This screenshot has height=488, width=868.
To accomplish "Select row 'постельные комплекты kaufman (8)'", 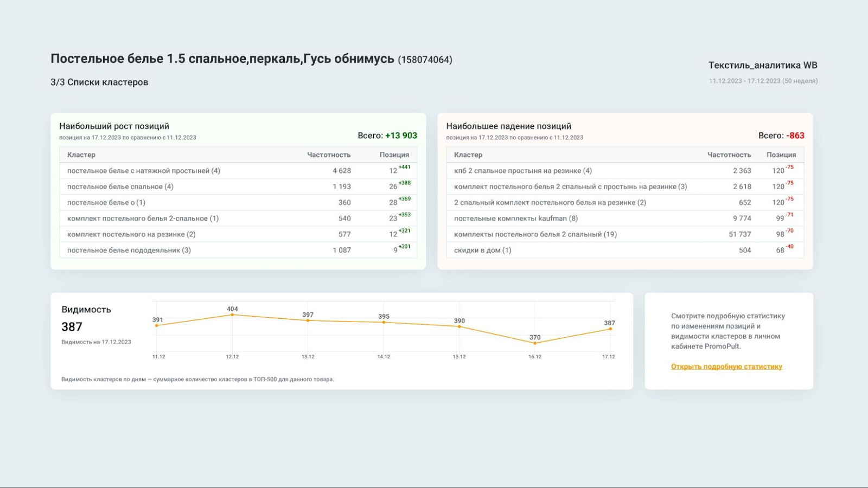I will pos(515,219).
